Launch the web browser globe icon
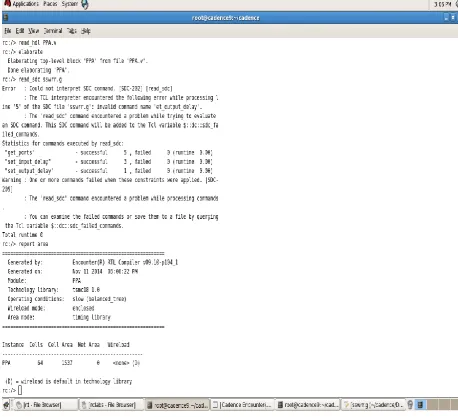458x417 pixels. coord(85,4)
